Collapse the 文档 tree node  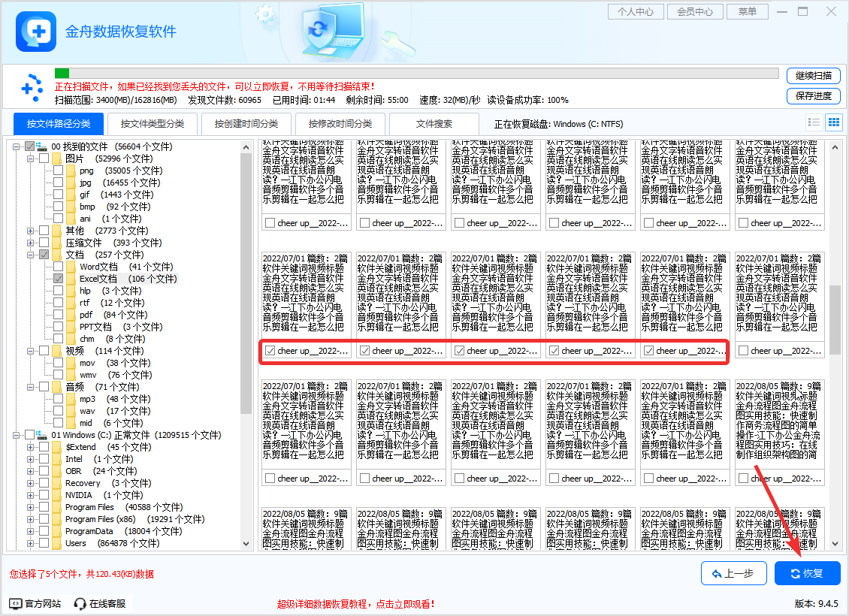30,255
